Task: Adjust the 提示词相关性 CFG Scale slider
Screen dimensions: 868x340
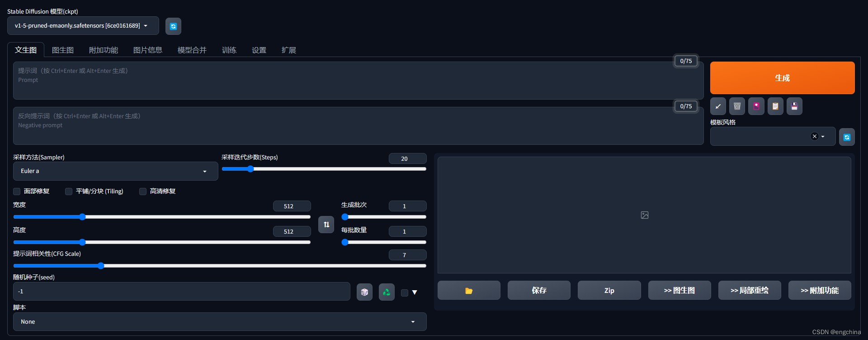Action: pos(220,266)
